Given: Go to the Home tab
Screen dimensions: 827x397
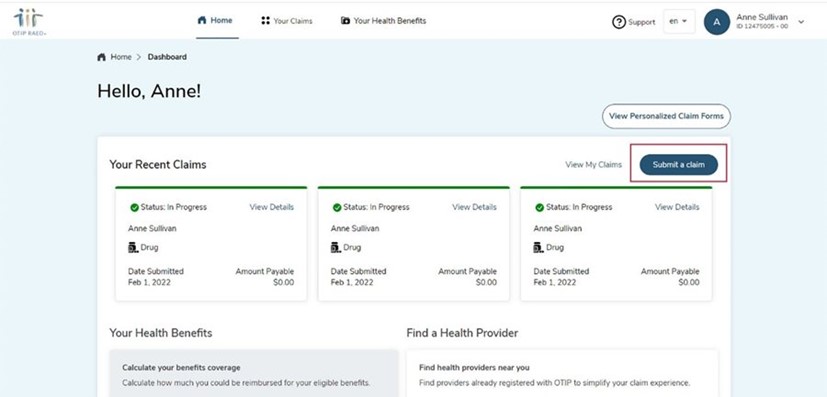Looking at the screenshot, I should (x=217, y=21).
